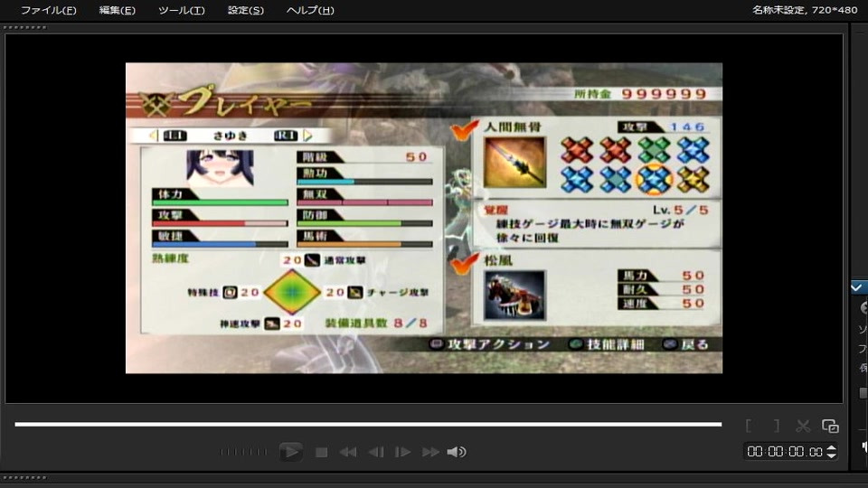Click the 松風 horse name in the preview

point(498,260)
